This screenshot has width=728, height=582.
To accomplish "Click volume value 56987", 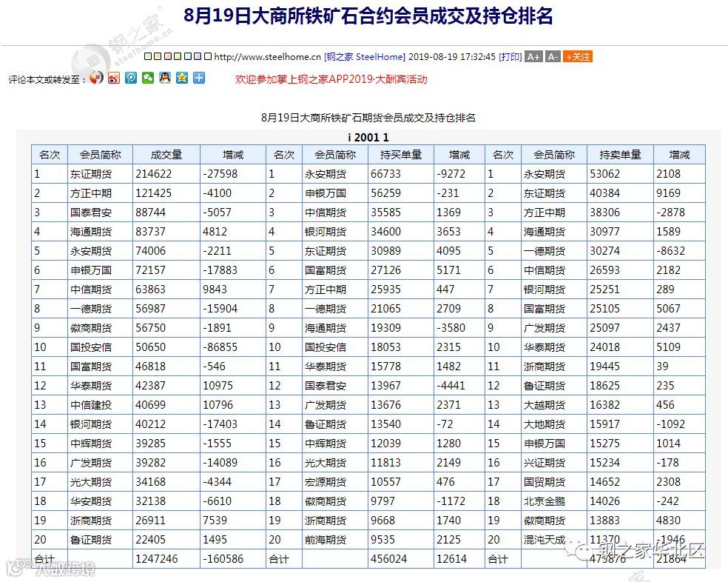I will (150, 309).
